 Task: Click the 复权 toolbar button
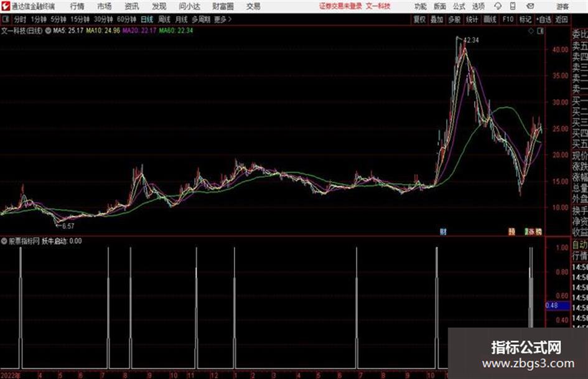pyautogui.click(x=419, y=19)
